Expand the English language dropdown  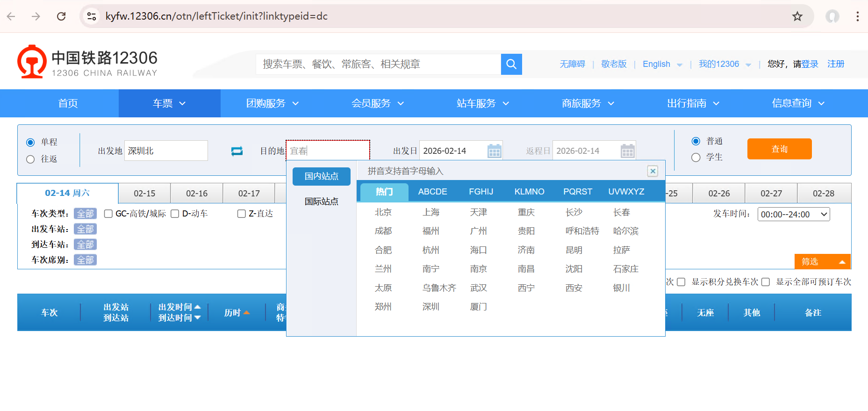(x=680, y=65)
